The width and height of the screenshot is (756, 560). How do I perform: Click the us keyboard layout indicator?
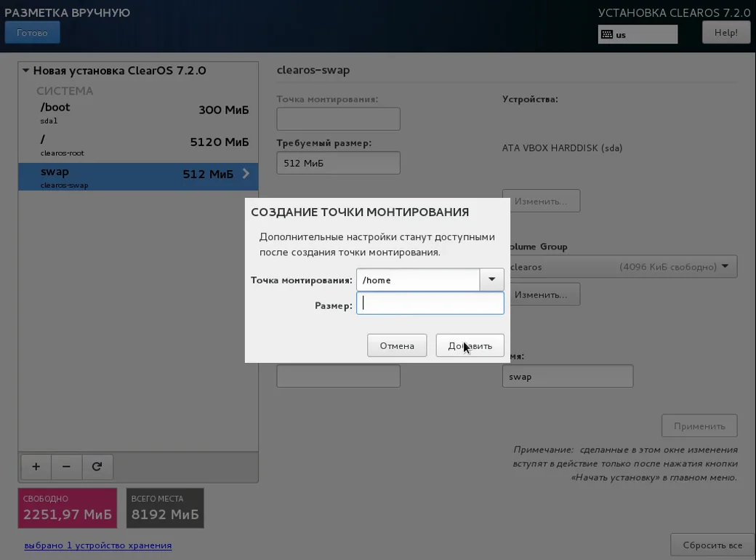pyautogui.click(x=638, y=35)
